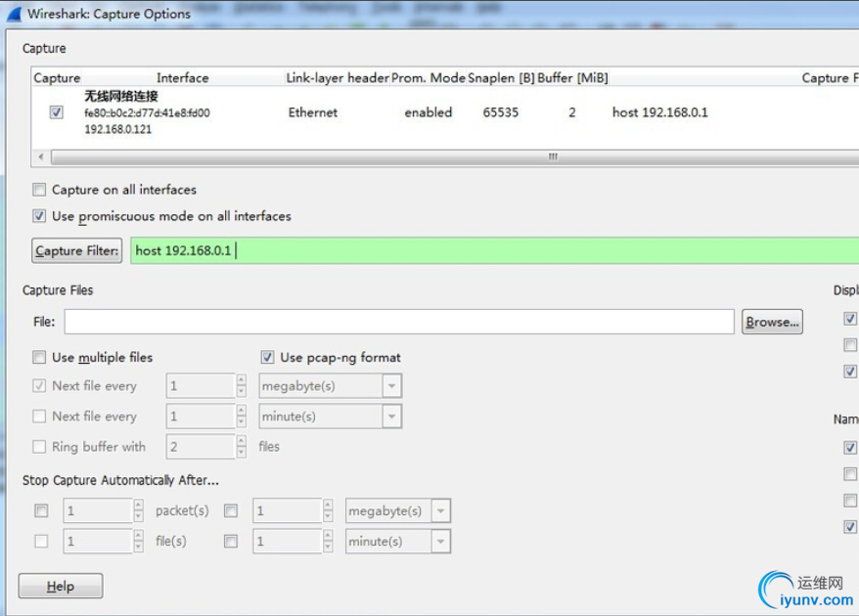Open stop capture minute(s) unit dropdown
This screenshot has height=616, width=859.
point(440,542)
